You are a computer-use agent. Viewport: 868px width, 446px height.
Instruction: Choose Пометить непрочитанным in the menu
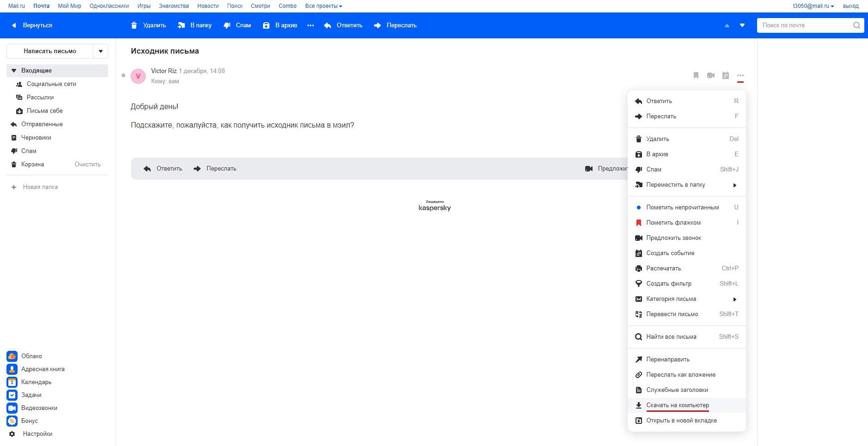pos(682,208)
